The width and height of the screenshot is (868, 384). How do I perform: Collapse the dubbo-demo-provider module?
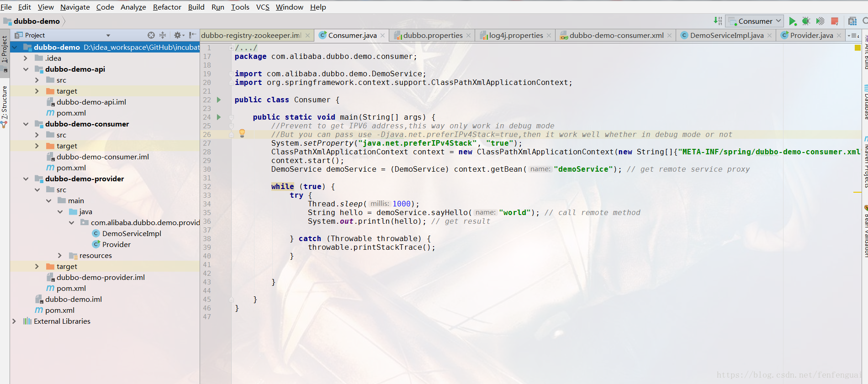(26, 179)
